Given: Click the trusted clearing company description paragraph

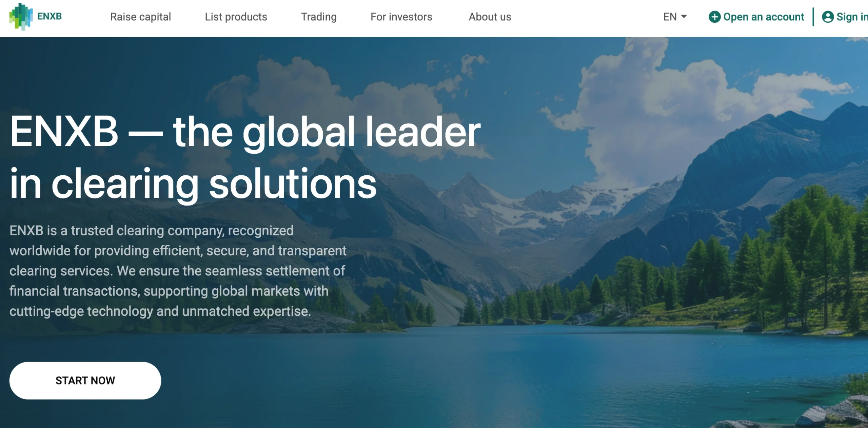Looking at the screenshot, I should click(178, 271).
